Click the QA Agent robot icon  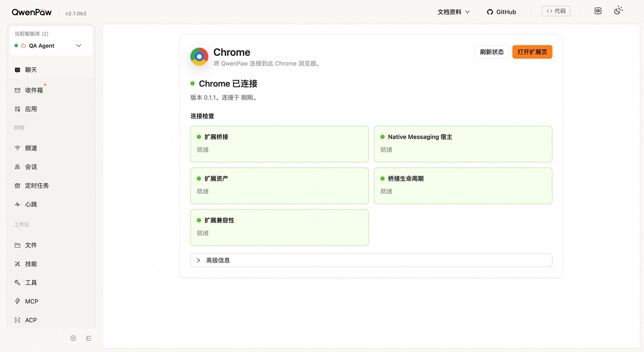click(x=23, y=46)
